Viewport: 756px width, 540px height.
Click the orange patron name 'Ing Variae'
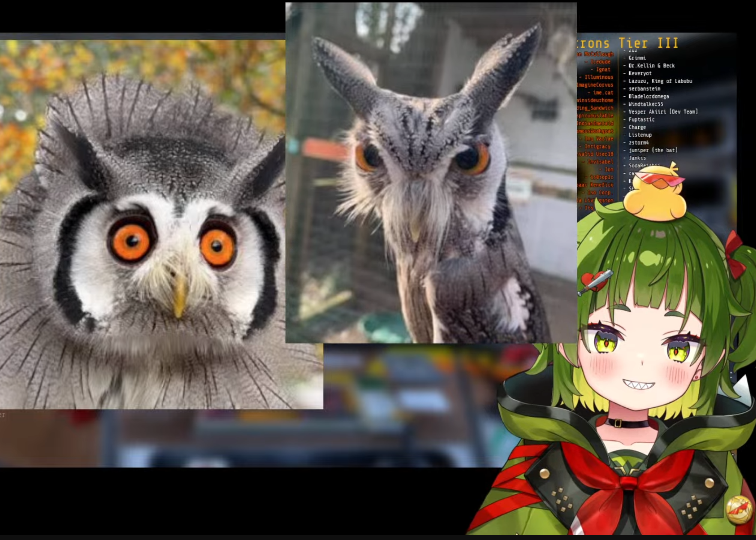[599, 139]
